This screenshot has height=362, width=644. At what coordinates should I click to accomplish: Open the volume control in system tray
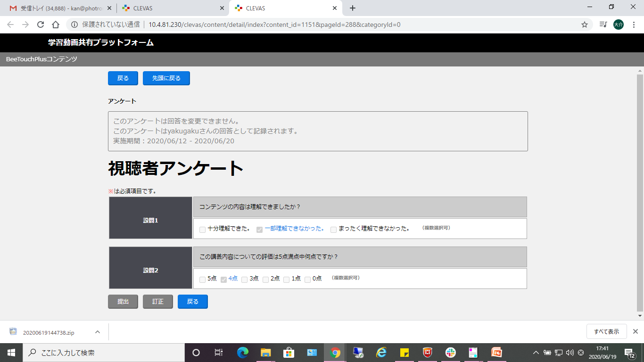570,353
